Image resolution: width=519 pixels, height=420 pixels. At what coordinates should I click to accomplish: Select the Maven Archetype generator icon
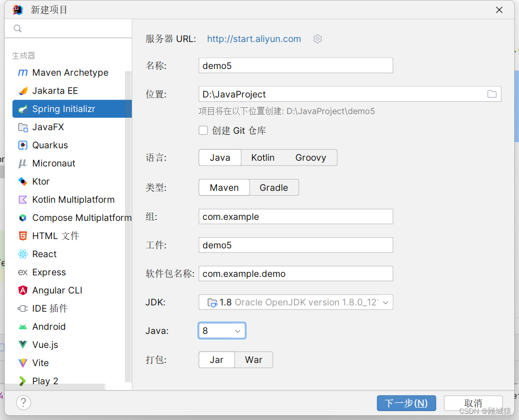coord(22,73)
